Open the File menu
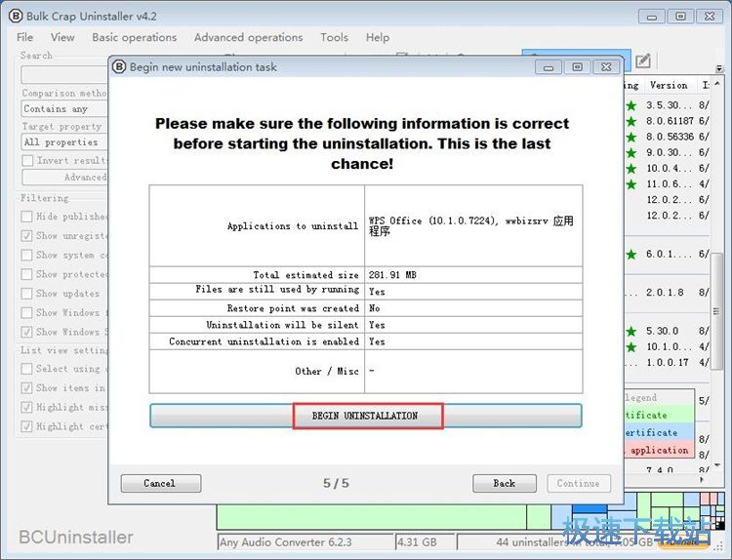The image size is (732, 560). click(24, 37)
